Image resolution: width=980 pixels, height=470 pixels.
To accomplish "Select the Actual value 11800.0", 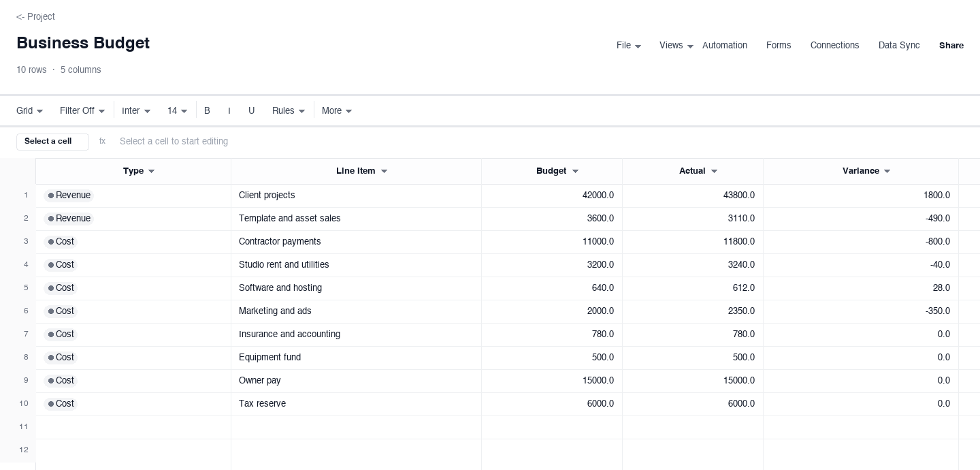I will 693,242.
